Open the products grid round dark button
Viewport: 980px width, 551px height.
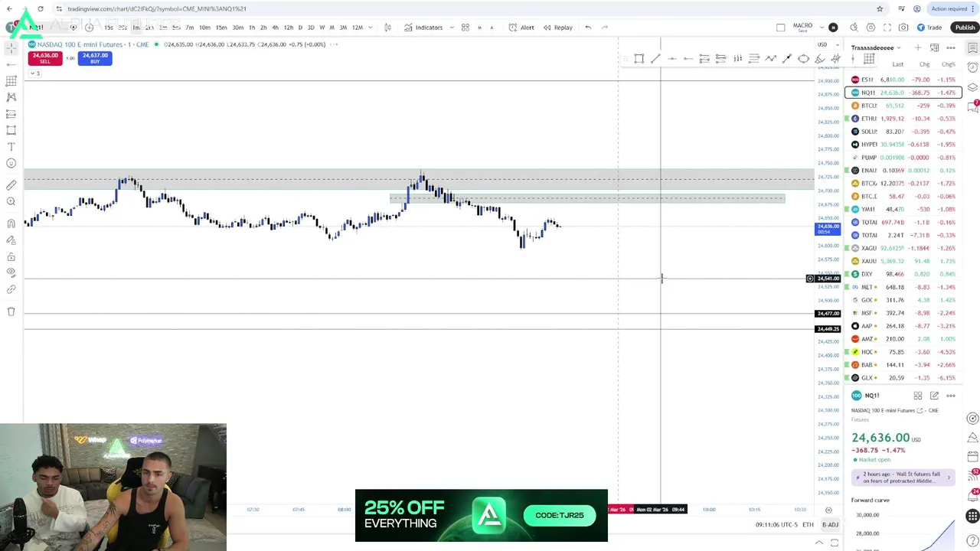tap(972, 517)
